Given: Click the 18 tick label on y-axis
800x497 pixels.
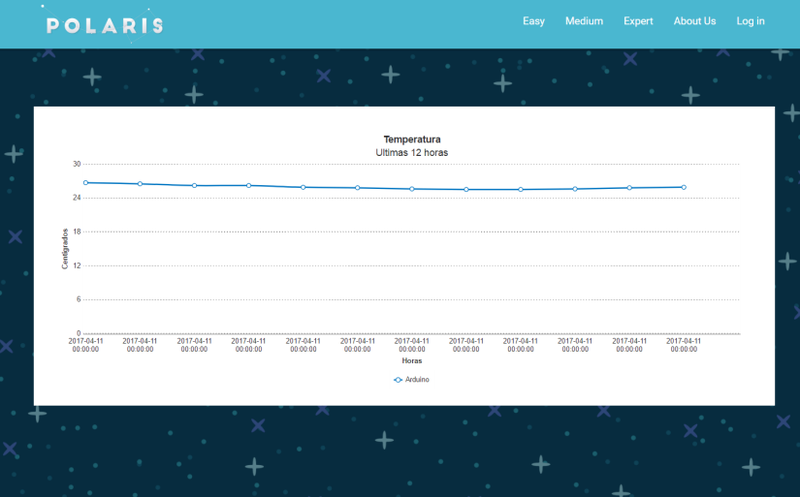Looking at the screenshot, I should point(76,232).
